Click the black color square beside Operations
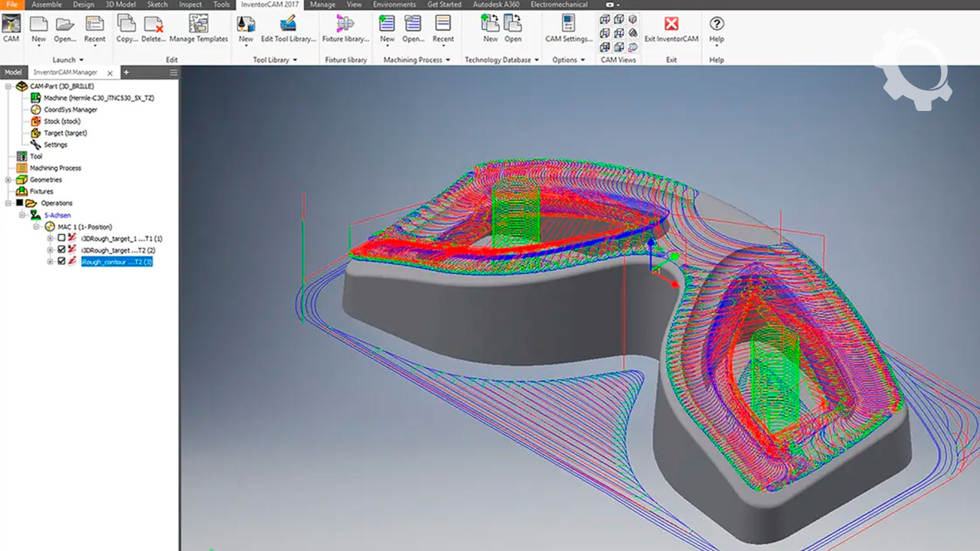 click(19, 203)
